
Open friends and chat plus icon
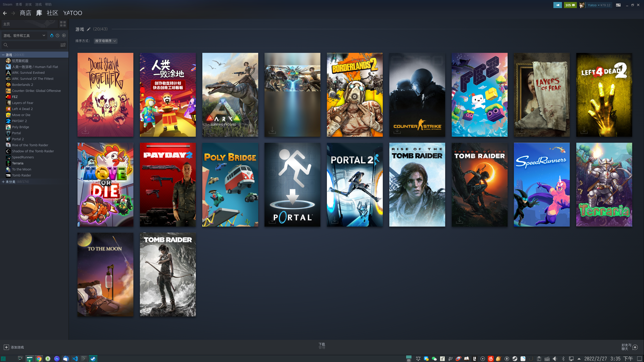tap(635, 347)
